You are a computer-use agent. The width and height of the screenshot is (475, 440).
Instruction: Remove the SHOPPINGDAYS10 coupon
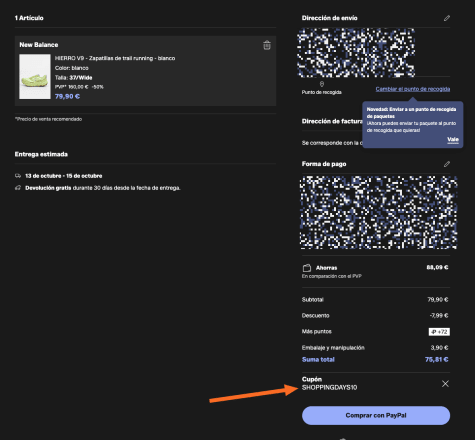445,384
